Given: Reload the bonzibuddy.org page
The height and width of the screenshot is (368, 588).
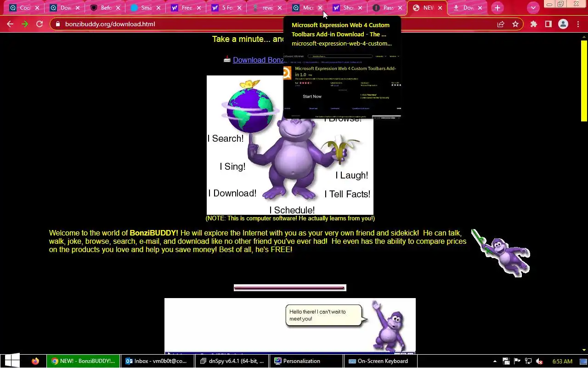Looking at the screenshot, I should [40, 24].
